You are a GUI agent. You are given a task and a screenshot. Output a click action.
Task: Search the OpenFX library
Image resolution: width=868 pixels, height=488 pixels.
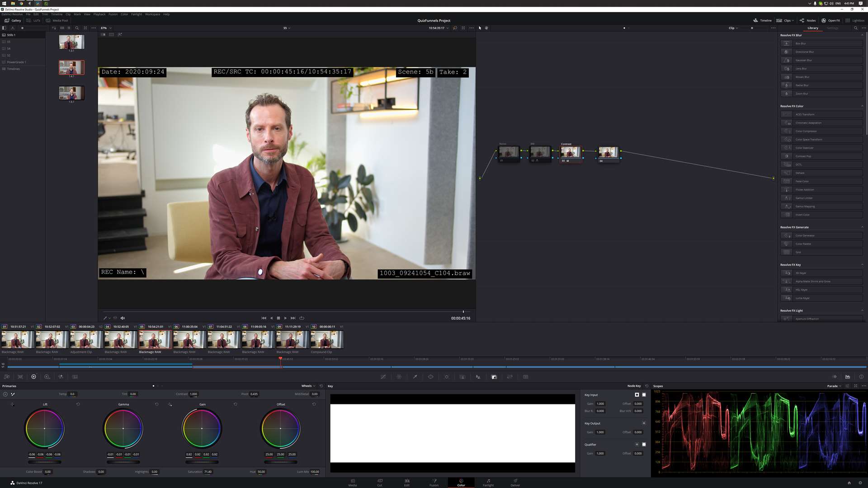coord(856,28)
